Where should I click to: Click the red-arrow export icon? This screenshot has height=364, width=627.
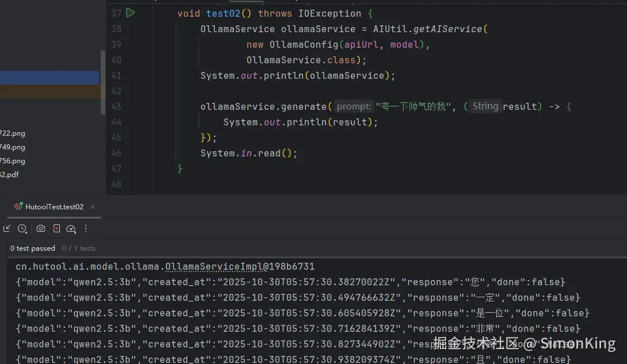(56, 228)
